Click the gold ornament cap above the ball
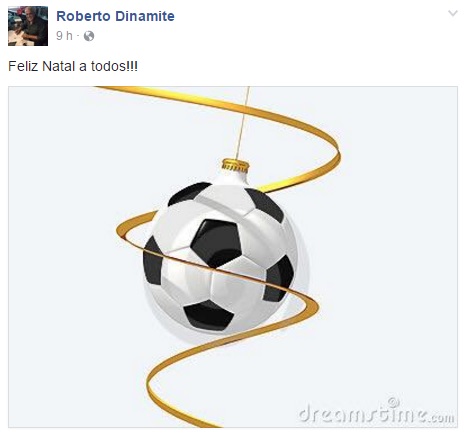Image resolution: width=466 pixels, height=435 pixels. tap(235, 166)
